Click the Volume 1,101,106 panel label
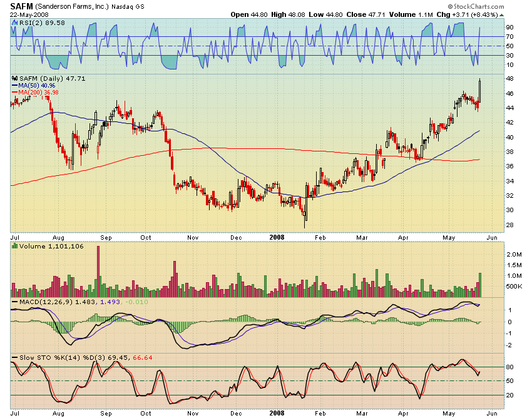The height and width of the screenshot is (418, 532). click(51, 246)
